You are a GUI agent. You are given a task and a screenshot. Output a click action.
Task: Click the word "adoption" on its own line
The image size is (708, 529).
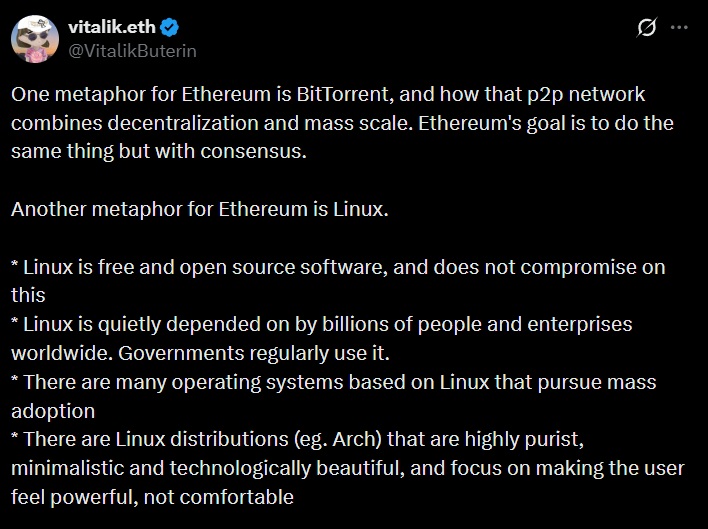(x=53, y=410)
